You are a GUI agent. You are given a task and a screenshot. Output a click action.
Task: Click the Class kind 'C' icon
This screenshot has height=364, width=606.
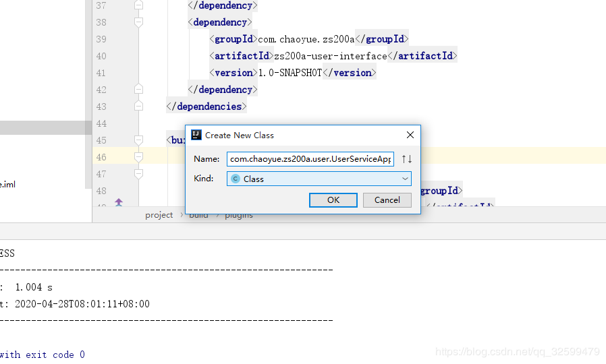[235, 179]
